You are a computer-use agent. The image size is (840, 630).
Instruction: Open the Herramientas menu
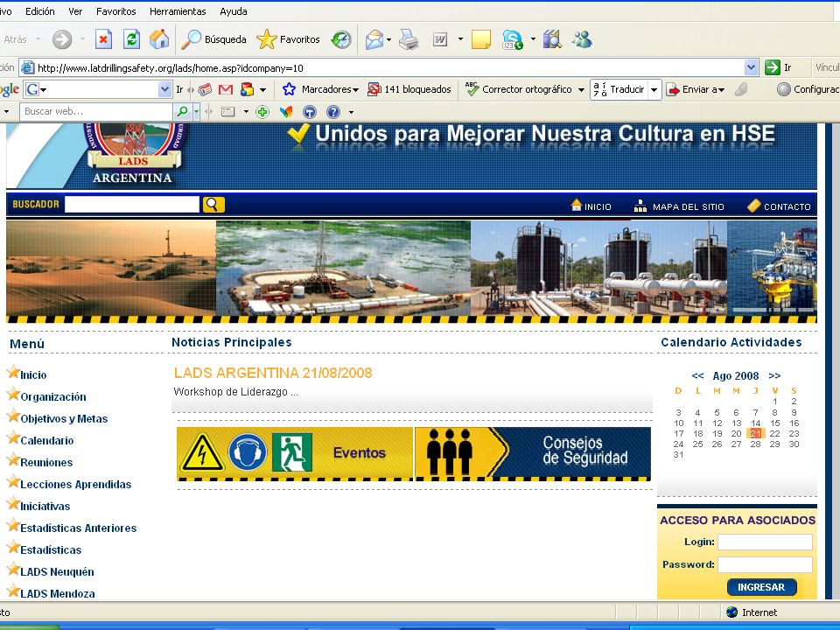point(178,11)
